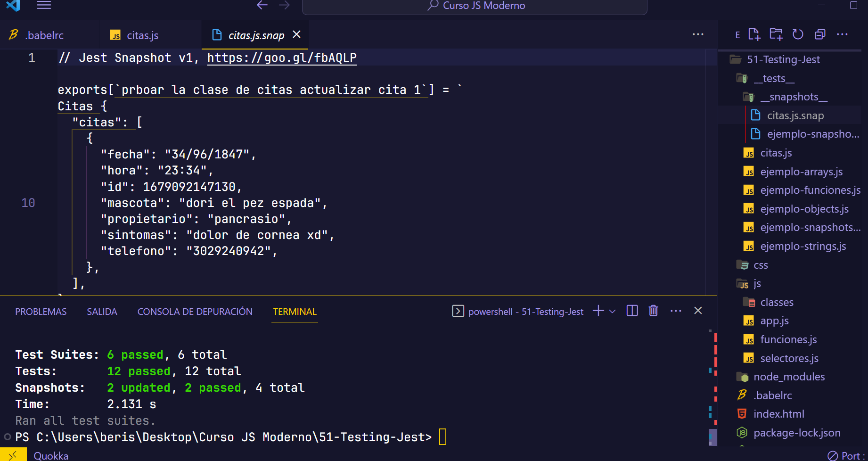Viewport: 868px width, 461px height.
Task: Open a new terminal with the plus icon
Action: pyautogui.click(x=598, y=311)
